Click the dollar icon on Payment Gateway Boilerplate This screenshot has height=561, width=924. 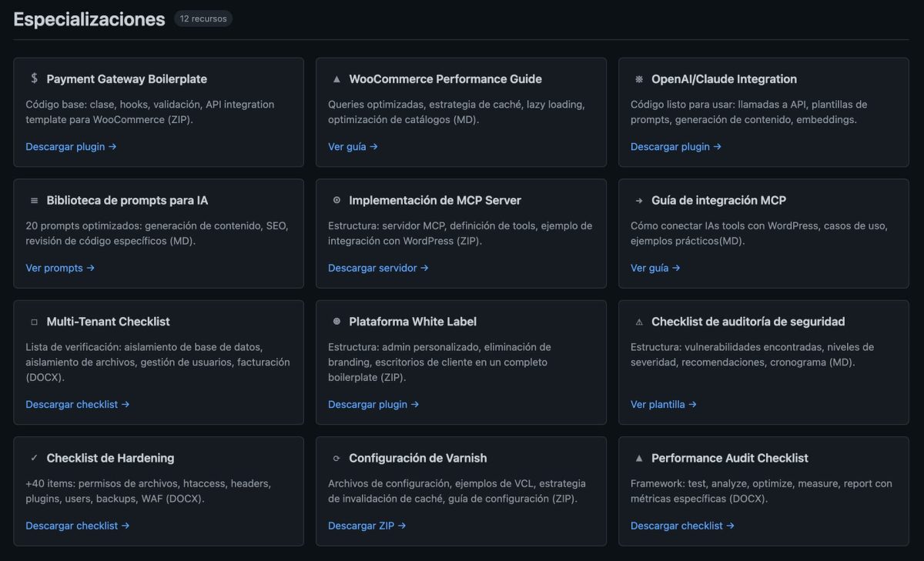(34, 78)
